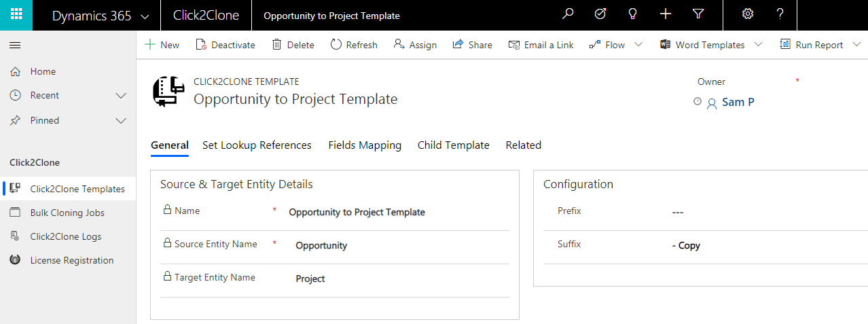Click the lightbulb assistant icon
Viewport: 868px width, 324px height.
pyautogui.click(x=633, y=14)
